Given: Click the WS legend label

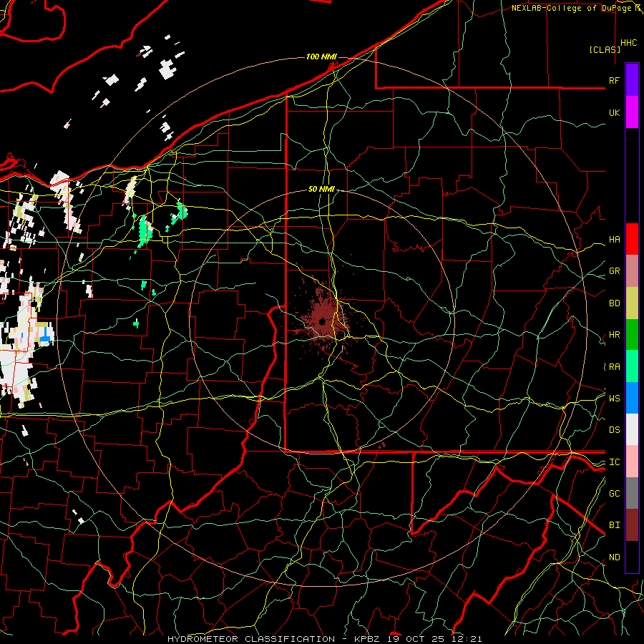Looking at the screenshot, I should [614, 399].
